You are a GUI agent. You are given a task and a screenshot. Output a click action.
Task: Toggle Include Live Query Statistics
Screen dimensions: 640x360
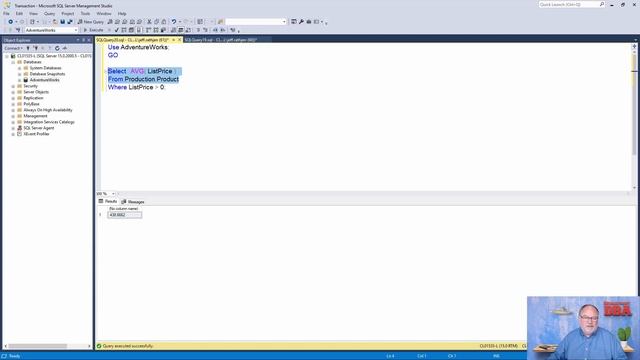pyautogui.click(x=156, y=30)
